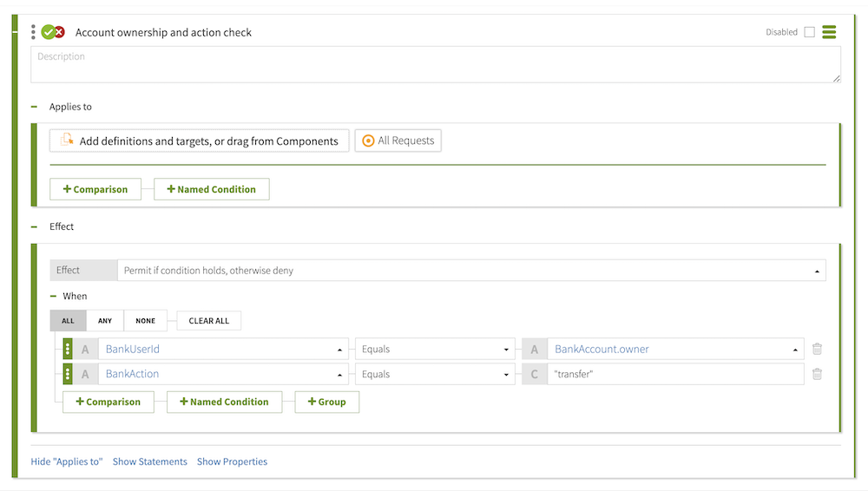Open the hamburger menu next to Disabled
The image size is (868, 491).
829,32
